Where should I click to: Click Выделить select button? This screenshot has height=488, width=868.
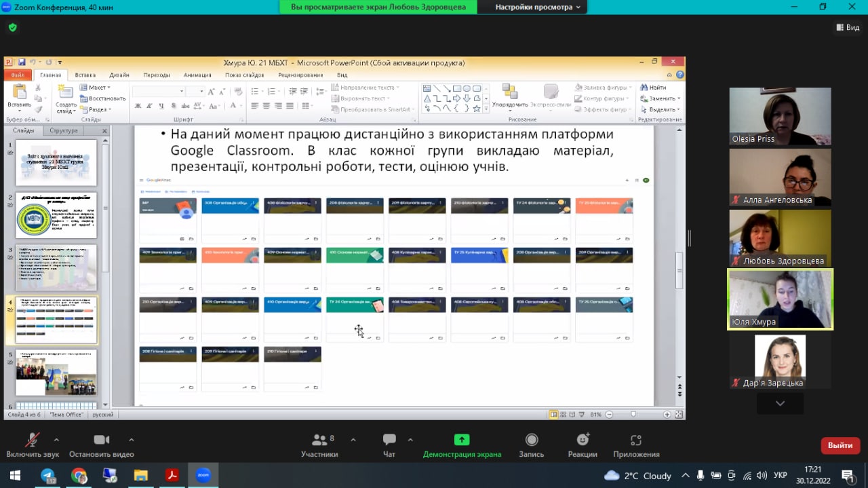point(659,109)
